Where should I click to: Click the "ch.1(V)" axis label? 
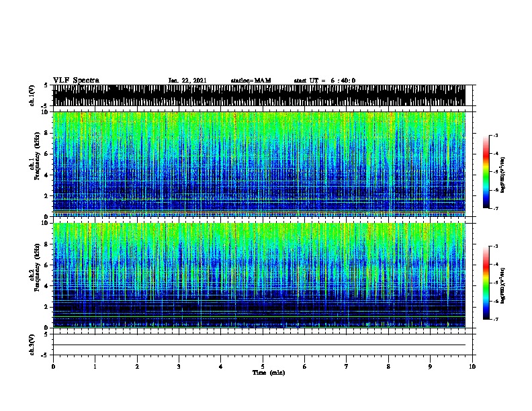32,95
